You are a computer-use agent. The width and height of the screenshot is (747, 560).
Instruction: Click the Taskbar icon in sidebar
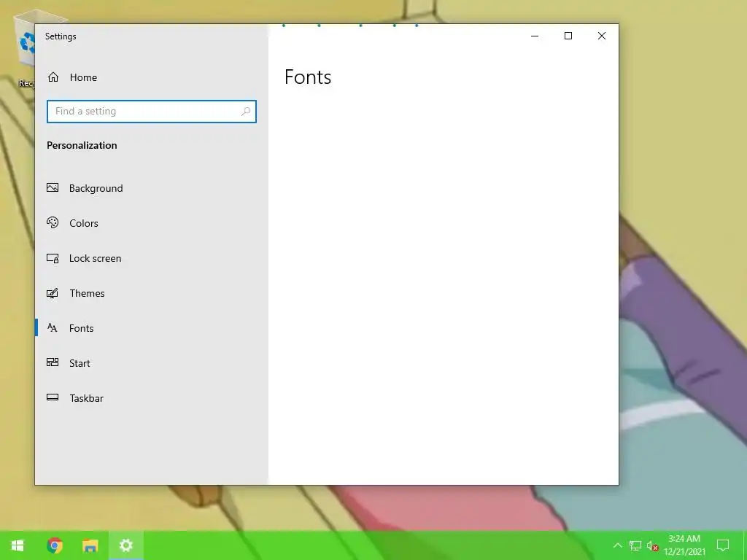(x=53, y=397)
